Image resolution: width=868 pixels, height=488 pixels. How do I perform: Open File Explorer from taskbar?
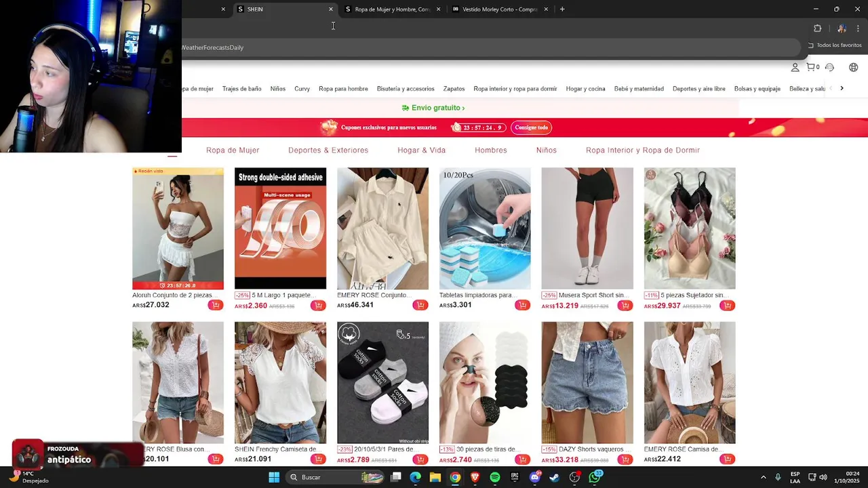pos(435,477)
